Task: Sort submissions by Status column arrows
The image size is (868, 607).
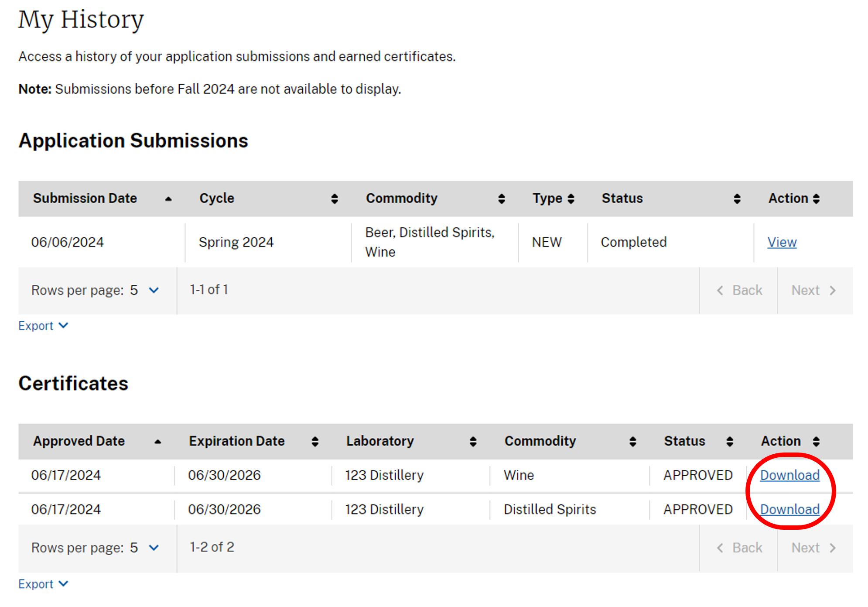Action: pyautogui.click(x=737, y=199)
